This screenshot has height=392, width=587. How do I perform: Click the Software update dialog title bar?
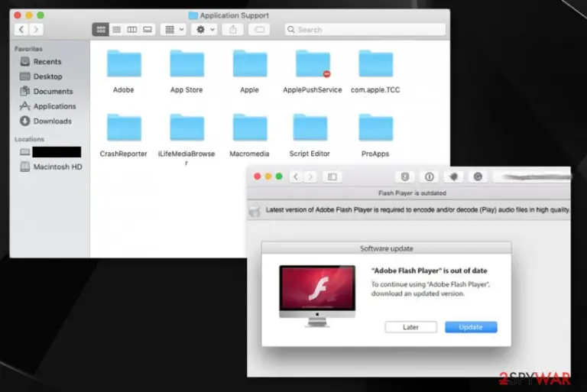386,248
